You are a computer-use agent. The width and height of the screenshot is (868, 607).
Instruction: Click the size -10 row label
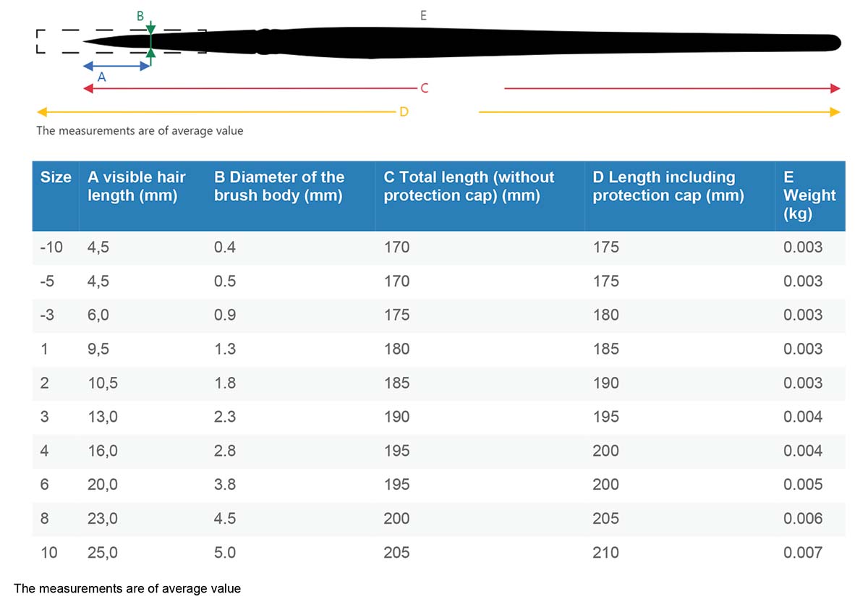(51, 247)
